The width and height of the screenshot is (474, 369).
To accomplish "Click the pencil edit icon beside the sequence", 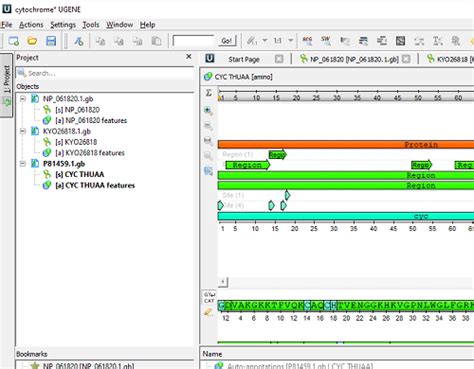I will [209, 312].
